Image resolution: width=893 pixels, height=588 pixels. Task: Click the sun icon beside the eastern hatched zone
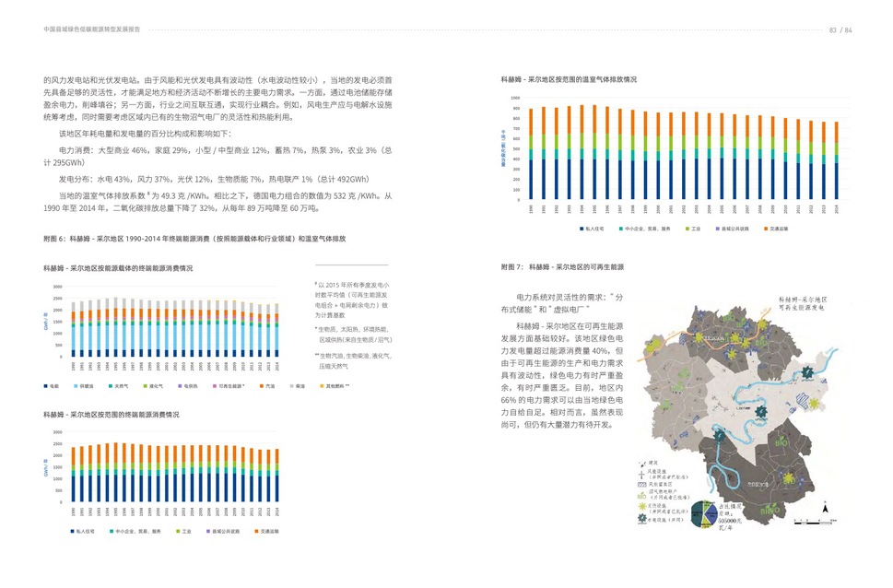814,404
